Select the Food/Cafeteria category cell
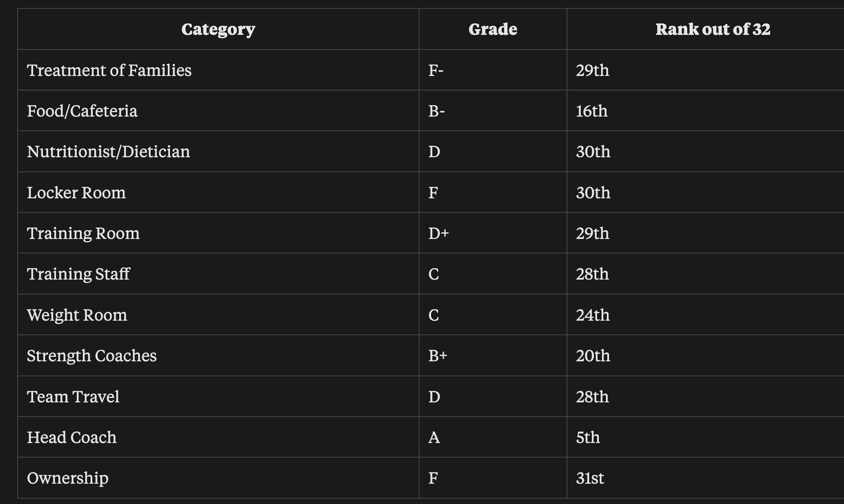The width and height of the screenshot is (844, 504). [x=82, y=111]
